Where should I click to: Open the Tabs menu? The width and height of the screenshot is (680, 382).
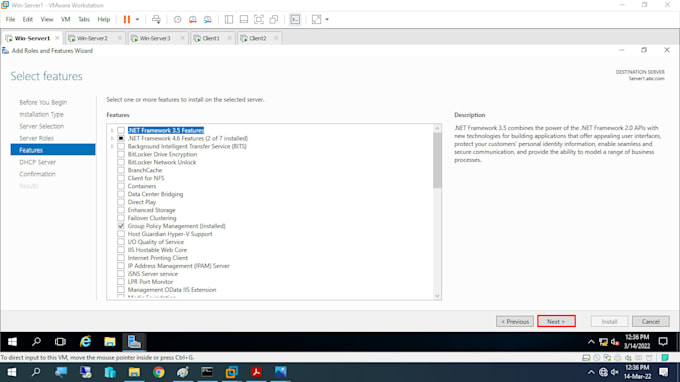[x=84, y=20]
